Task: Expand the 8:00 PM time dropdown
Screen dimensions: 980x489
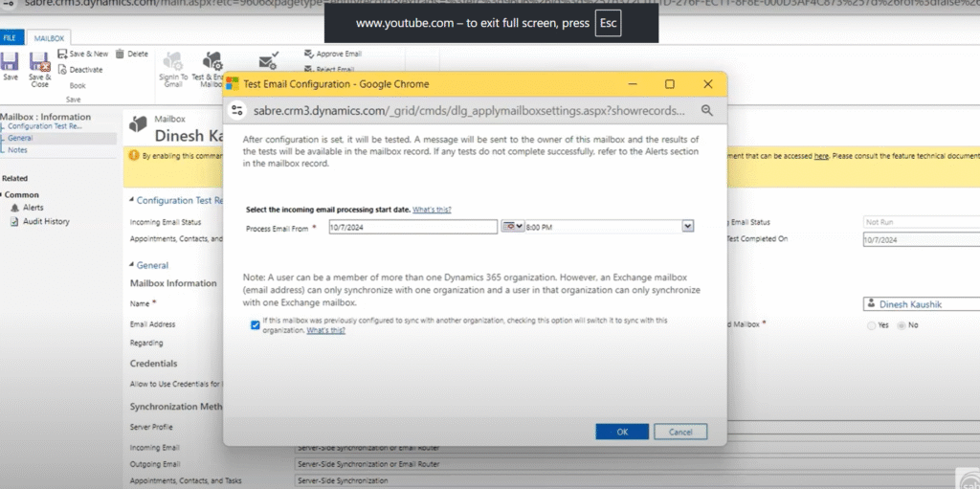Action: click(687, 226)
